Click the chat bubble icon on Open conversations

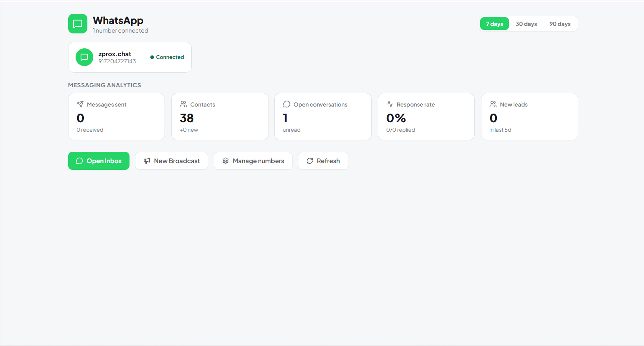coord(287,104)
